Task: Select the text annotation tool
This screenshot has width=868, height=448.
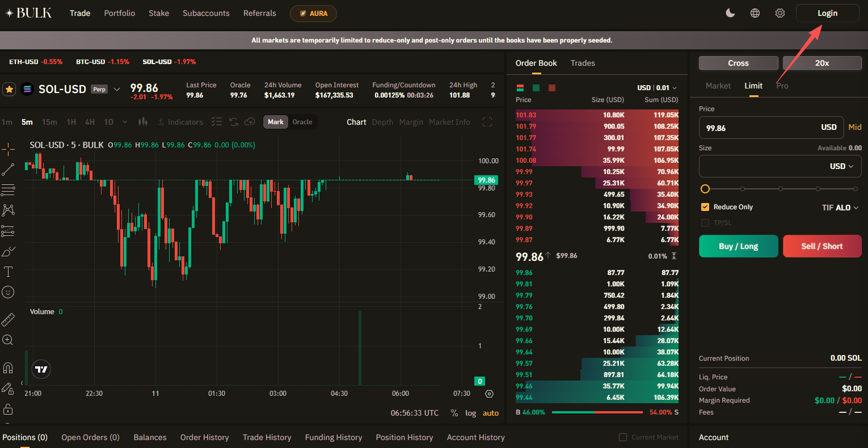Action: point(8,272)
